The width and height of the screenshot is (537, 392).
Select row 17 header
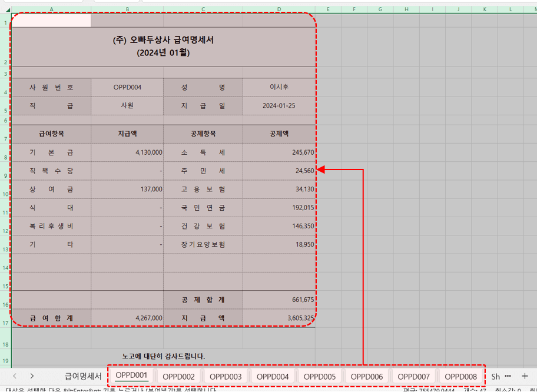click(5, 318)
